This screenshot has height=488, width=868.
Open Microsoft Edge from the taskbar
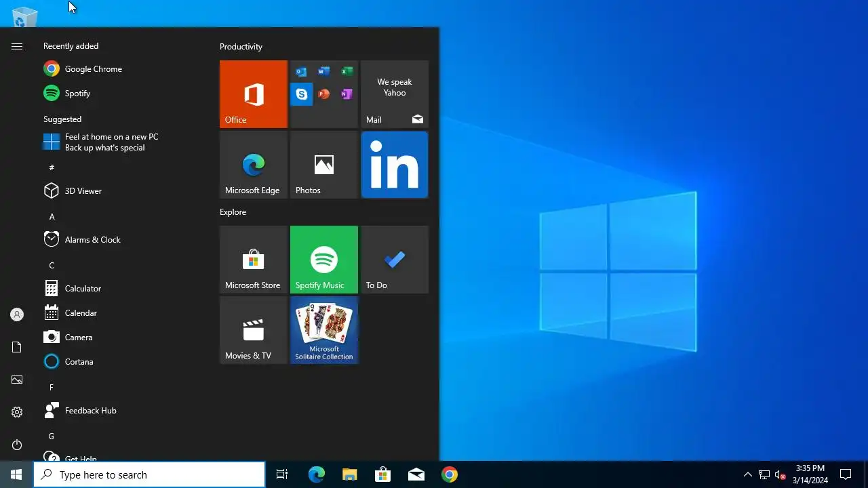tap(316, 474)
